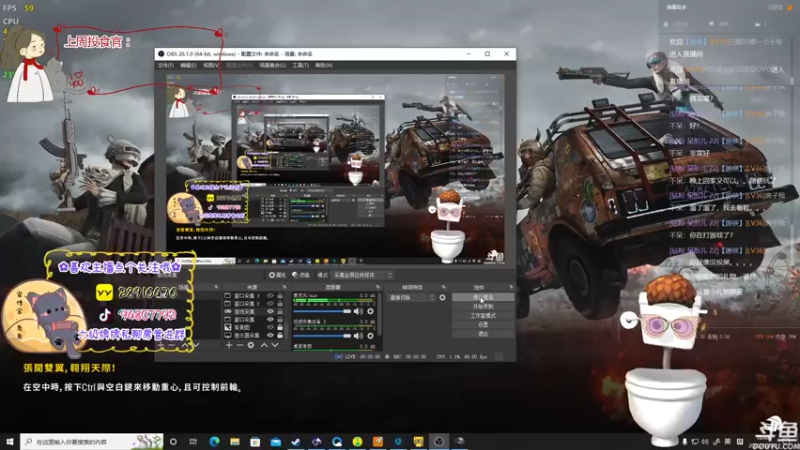Pop out the Audio Mixer dock panel
Image resolution: width=800 pixels, height=450 pixels.
[378, 287]
